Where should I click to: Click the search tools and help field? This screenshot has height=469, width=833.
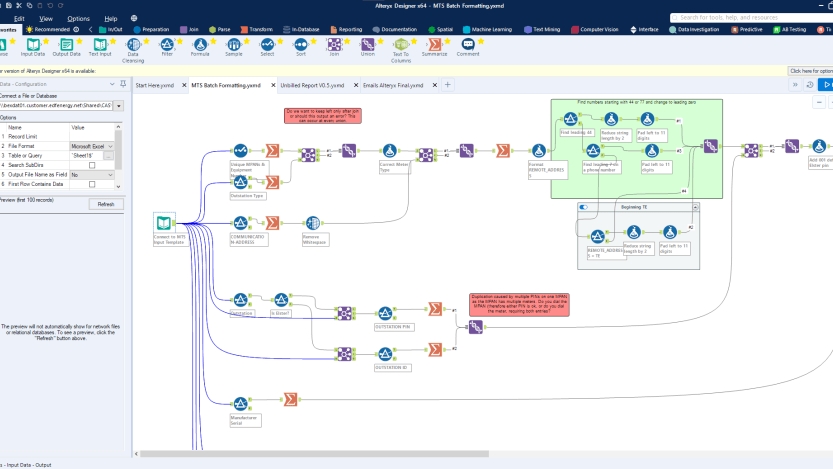[x=750, y=18]
